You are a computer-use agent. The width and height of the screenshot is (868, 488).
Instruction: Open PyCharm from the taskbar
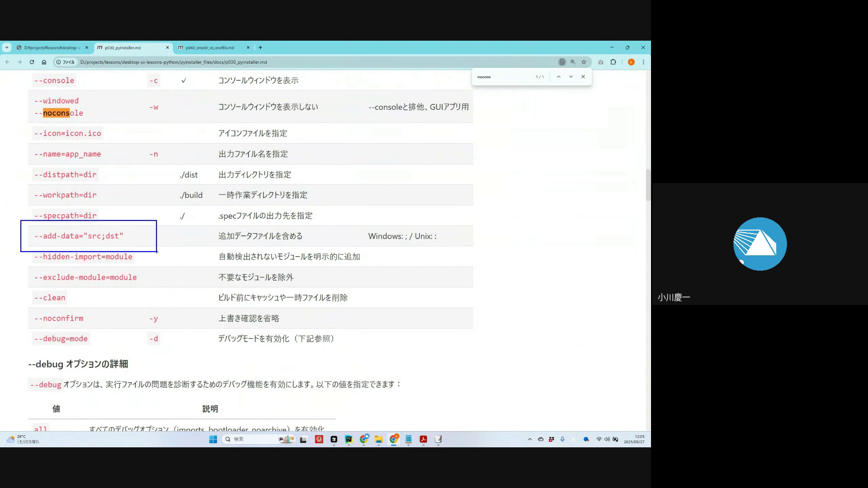[x=349, y=439]
